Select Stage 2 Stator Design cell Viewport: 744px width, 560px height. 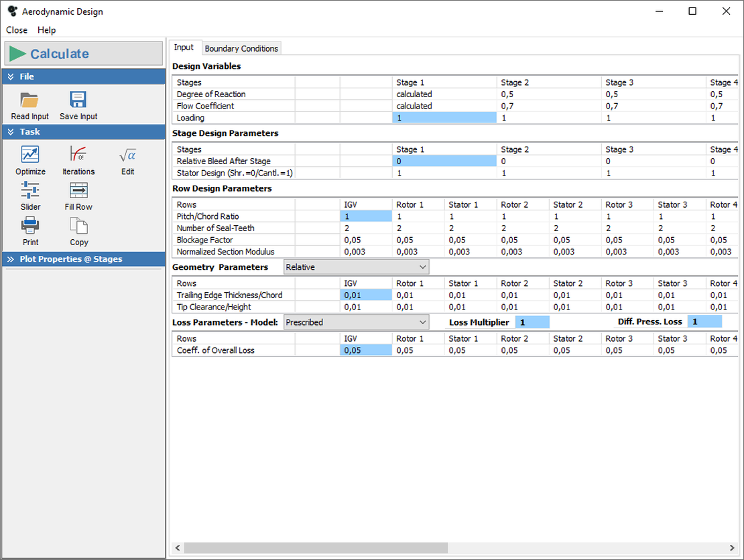549,173
